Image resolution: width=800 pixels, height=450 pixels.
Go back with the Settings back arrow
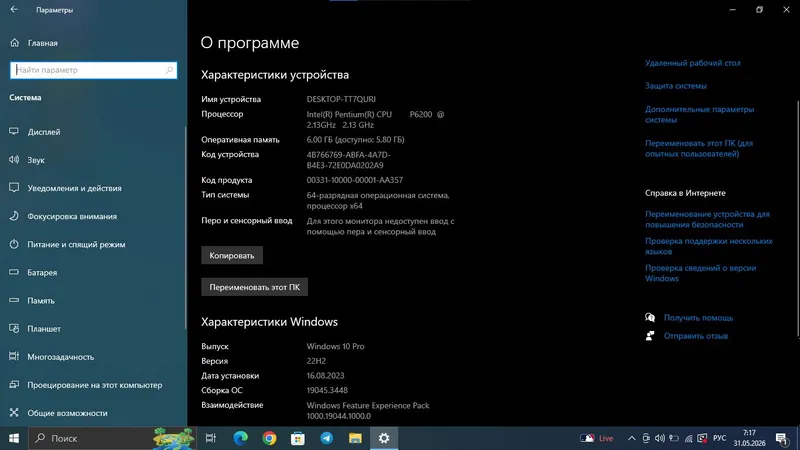click(14, 9)
